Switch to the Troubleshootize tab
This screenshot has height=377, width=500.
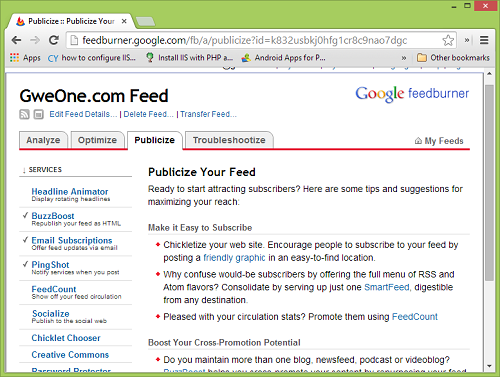(x=229, y=140)
